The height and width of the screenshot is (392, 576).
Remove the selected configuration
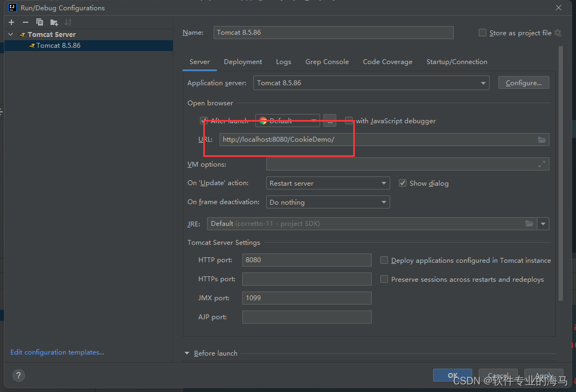point(26,22)
